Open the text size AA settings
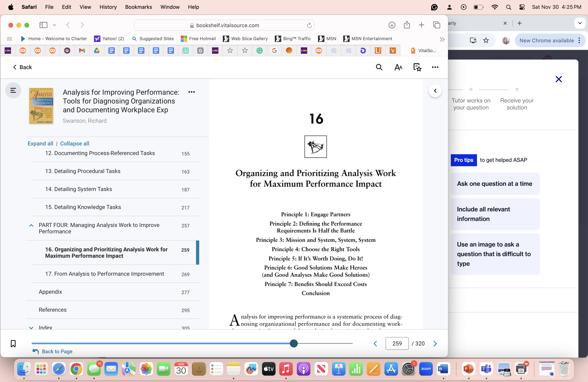Image resolution: width=588 pixels, height=382 pixels. click(x=398, y=67)
